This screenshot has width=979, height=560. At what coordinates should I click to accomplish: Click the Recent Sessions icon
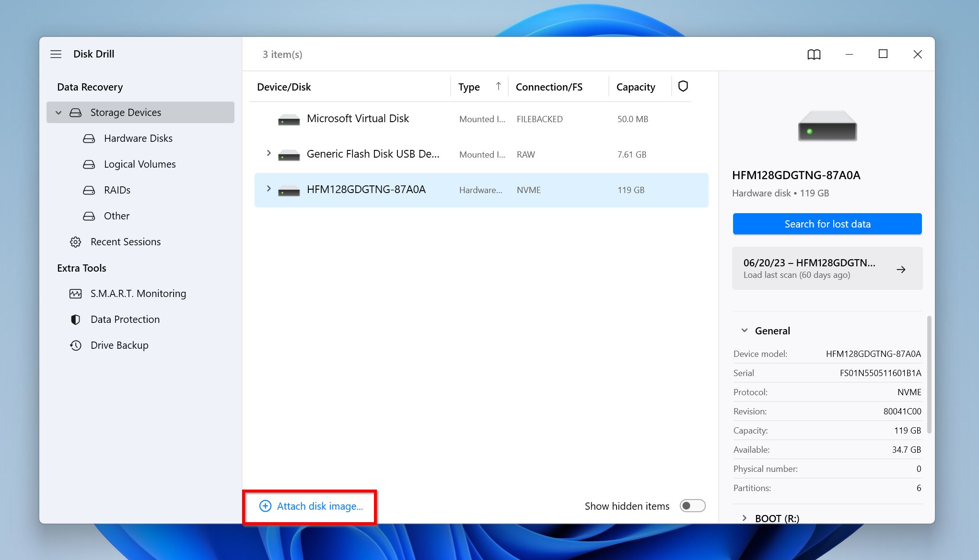[76, 241]
